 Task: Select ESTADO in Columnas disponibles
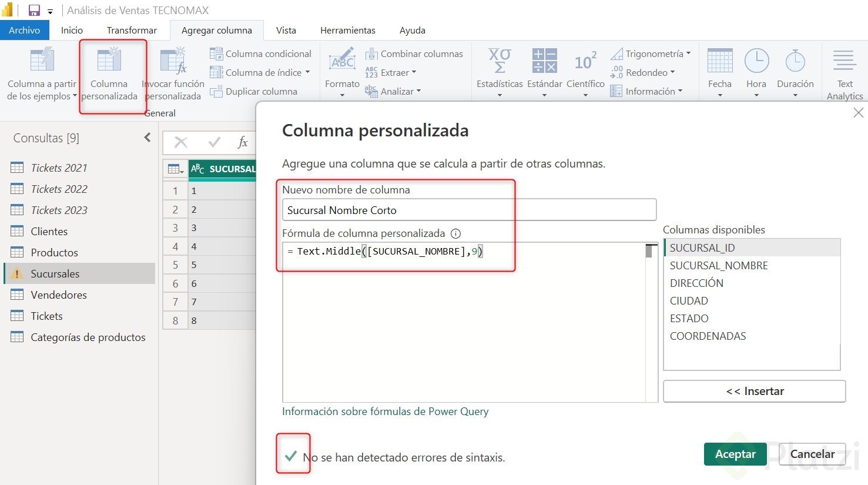pos(752,318)
